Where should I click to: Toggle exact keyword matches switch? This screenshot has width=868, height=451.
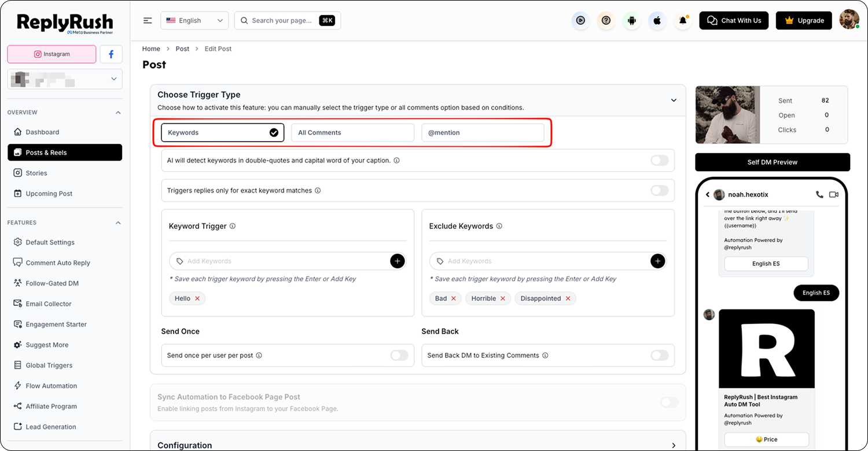tap(660, 190)
